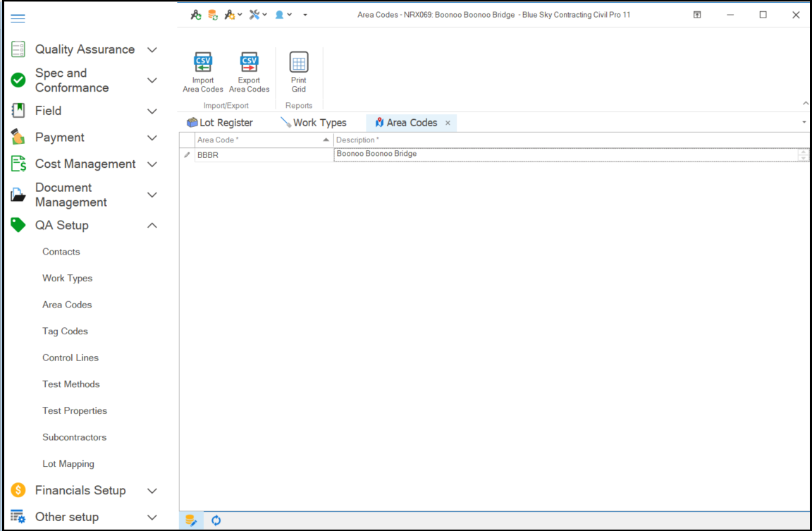
Task: Click the Import Area Codes CSV icon
Action: point(203,63)
